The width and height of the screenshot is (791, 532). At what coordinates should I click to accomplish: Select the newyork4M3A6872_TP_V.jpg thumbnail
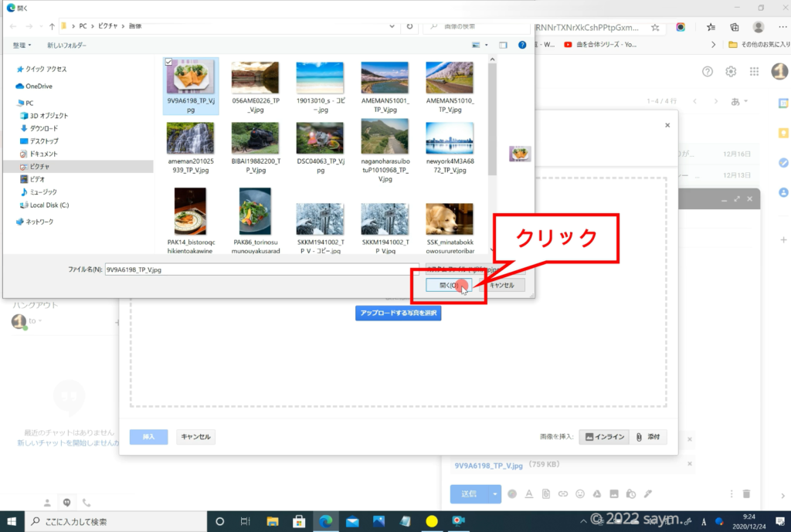(x=450, y=138)
